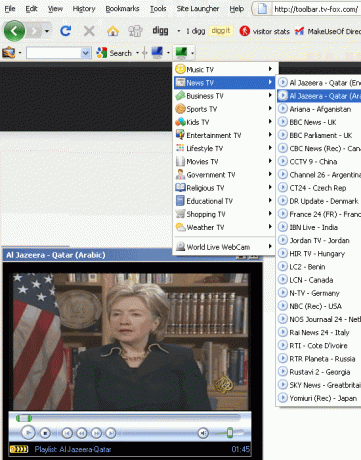
Task: Expand the Educational TV submenu arrow
Action: pyautogui.click(x=270, y=201)
